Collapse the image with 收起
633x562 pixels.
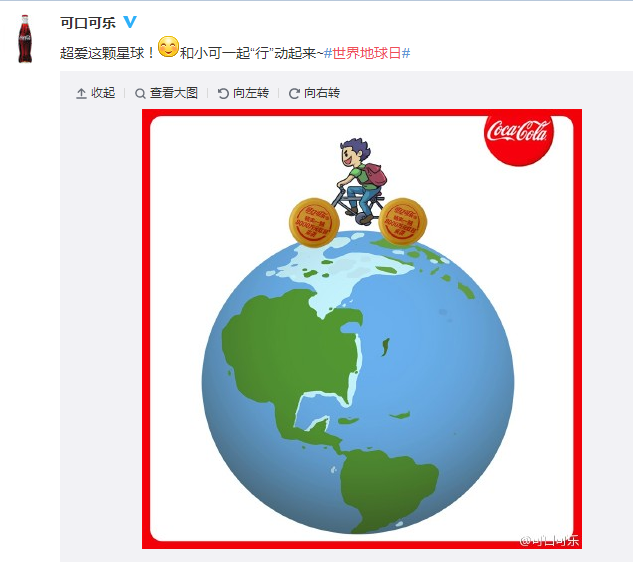96,93
